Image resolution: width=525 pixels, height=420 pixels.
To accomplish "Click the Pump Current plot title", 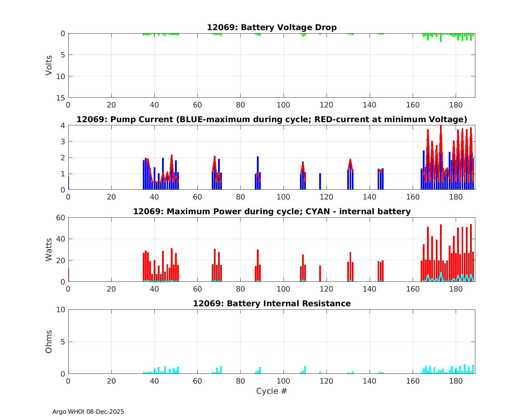I will pos(272,120).
